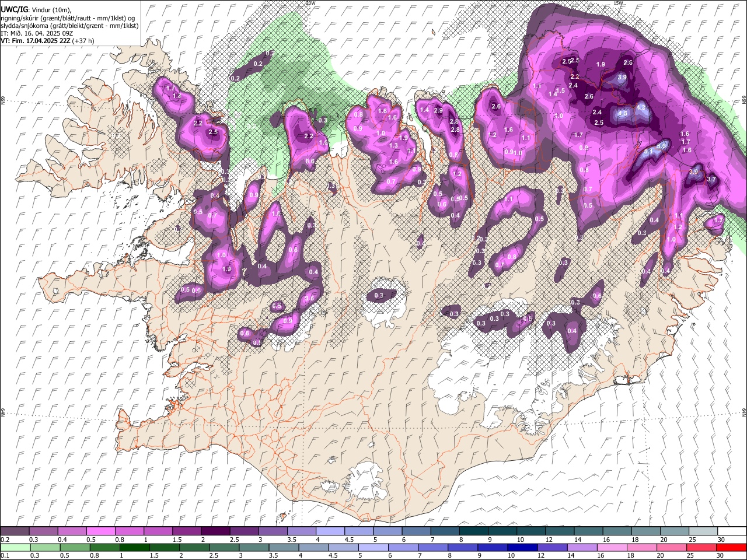Click the '(+37 h)' forecast offset text
This screenshot has height=560, width=747.
(x=83, y=41)
